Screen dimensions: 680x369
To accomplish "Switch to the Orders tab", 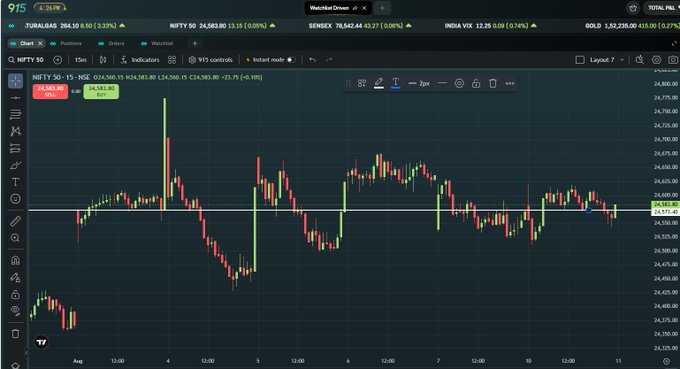I will click(112, 43).
